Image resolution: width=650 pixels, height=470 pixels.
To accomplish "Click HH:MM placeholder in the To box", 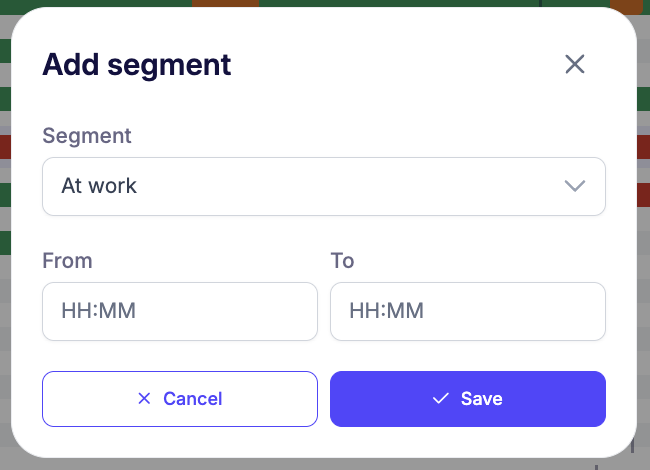I will pos(387,311).
